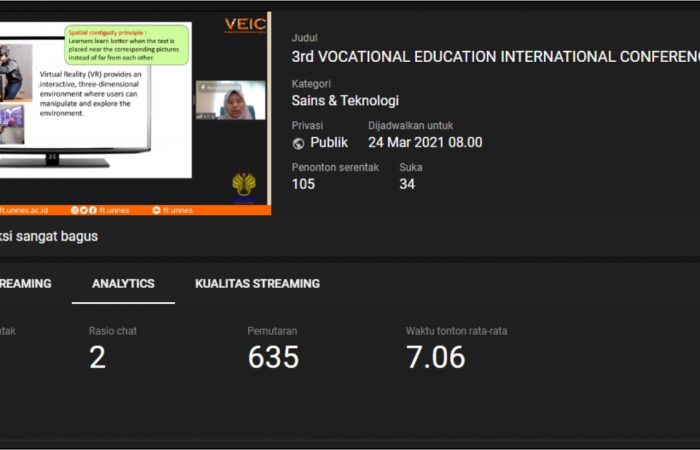700x450 pixels.
Task: Open the ANALYTICS tab
Action: click(x=123, y=284)
